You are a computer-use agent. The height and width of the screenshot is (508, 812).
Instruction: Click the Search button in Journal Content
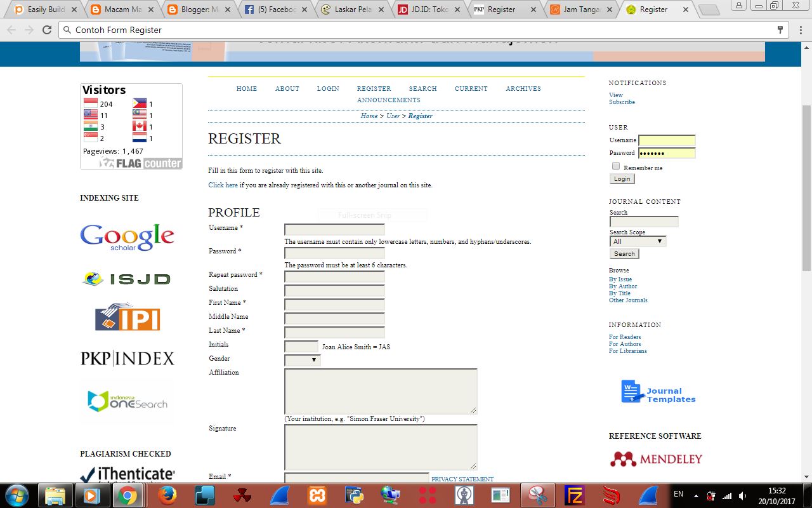pos(624,254)
